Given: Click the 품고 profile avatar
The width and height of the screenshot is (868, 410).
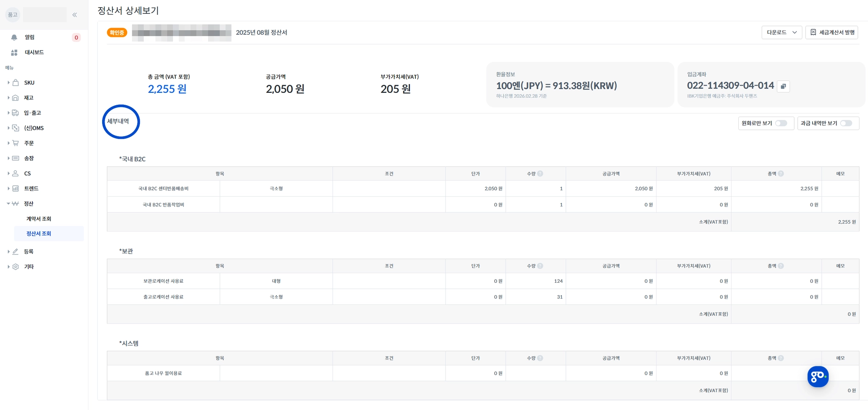Looking at the screenshot, I should click(x=13, y=15).
